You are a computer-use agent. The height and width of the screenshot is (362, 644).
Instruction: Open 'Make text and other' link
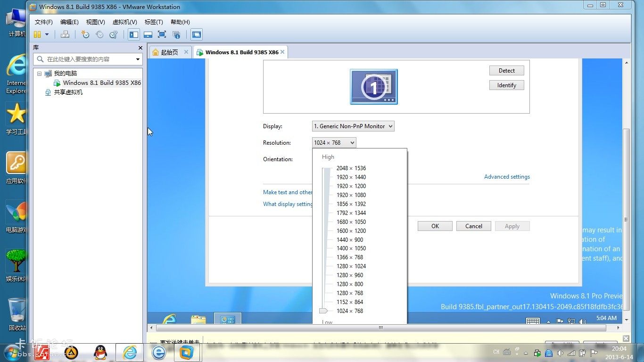[288, 192]
